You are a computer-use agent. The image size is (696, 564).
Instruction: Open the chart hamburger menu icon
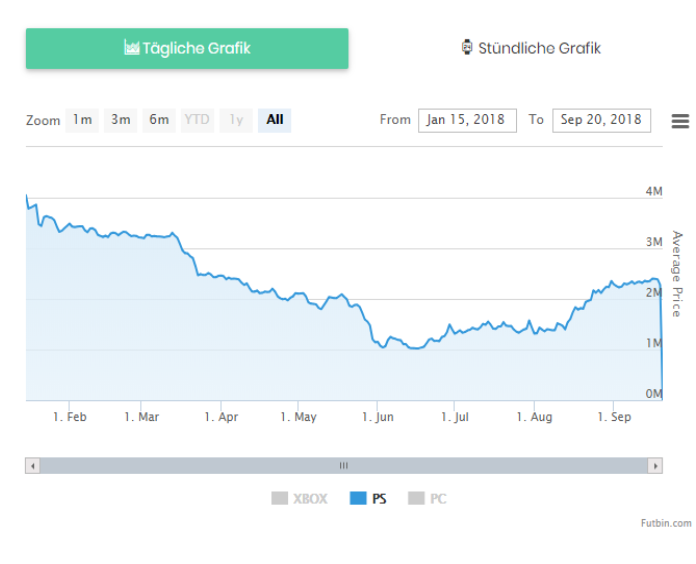coord(680,121)
